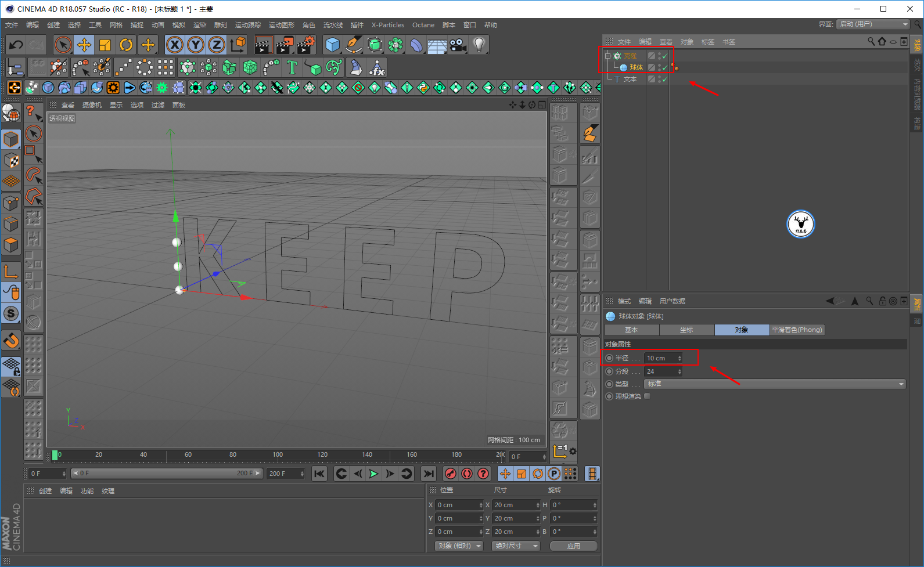The width and height of the screenshot is (924, 567).
Task: Select the Rotate tool
Action: point(126,45)
